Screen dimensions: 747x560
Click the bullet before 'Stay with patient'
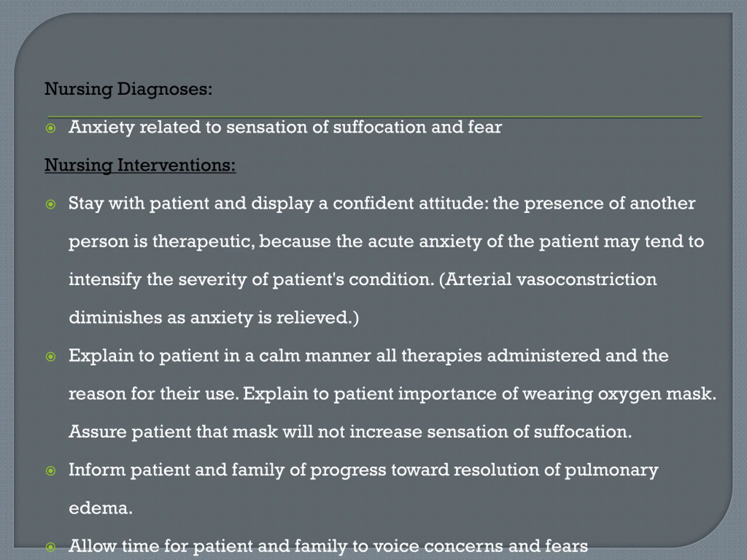coord(51,204)
